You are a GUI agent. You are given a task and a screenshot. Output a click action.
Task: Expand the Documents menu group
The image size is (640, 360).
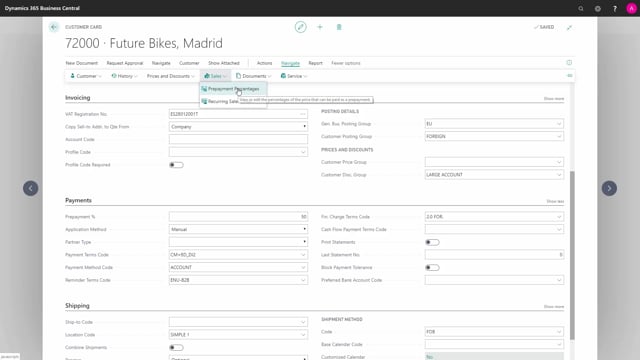(253, 76)
